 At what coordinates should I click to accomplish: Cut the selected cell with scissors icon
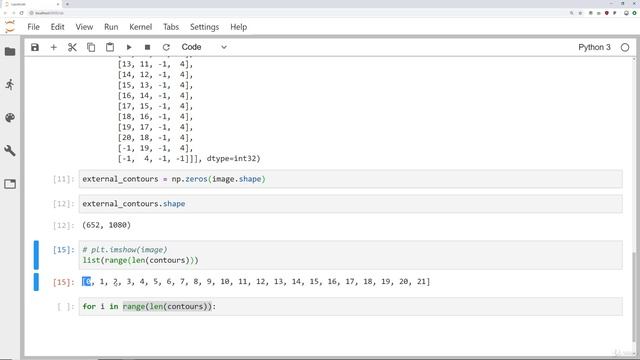[x=72, y=47]
